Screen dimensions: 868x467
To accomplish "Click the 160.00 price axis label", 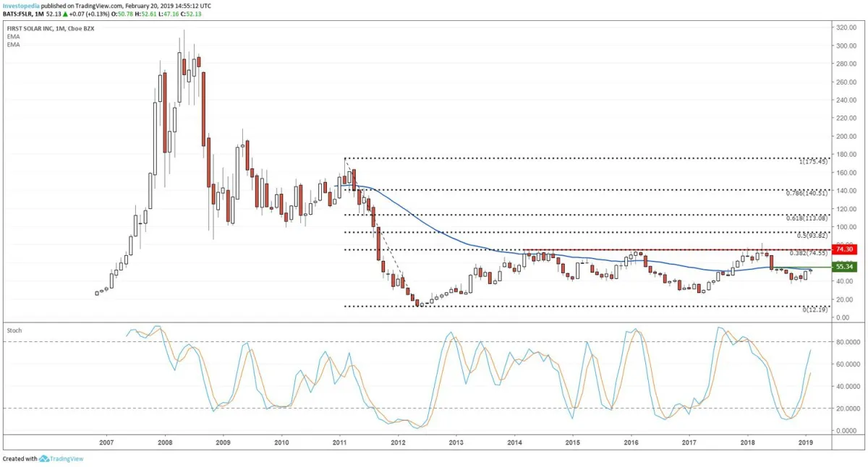I will [846, 173].
